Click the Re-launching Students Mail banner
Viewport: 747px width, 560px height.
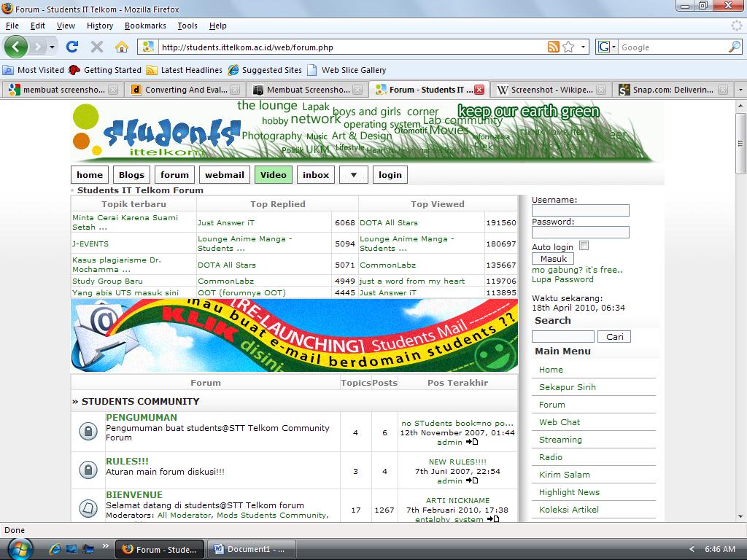295,335
